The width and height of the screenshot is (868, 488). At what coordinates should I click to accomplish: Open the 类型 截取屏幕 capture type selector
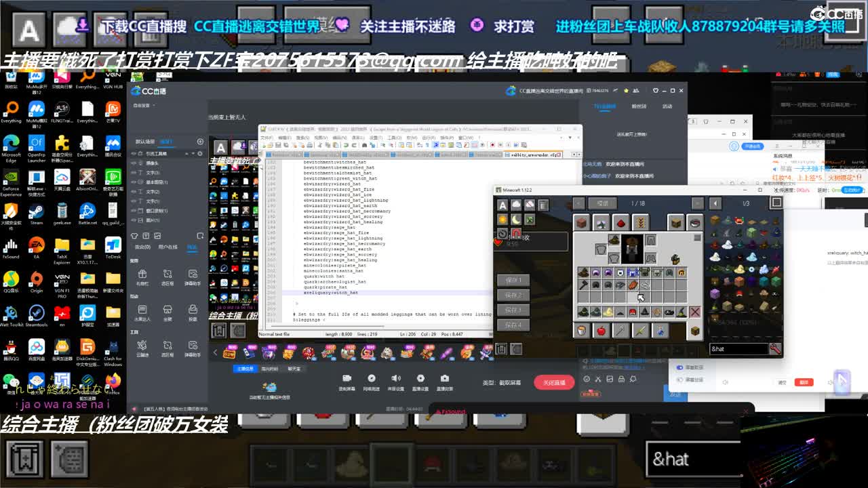tap(502, 382)
